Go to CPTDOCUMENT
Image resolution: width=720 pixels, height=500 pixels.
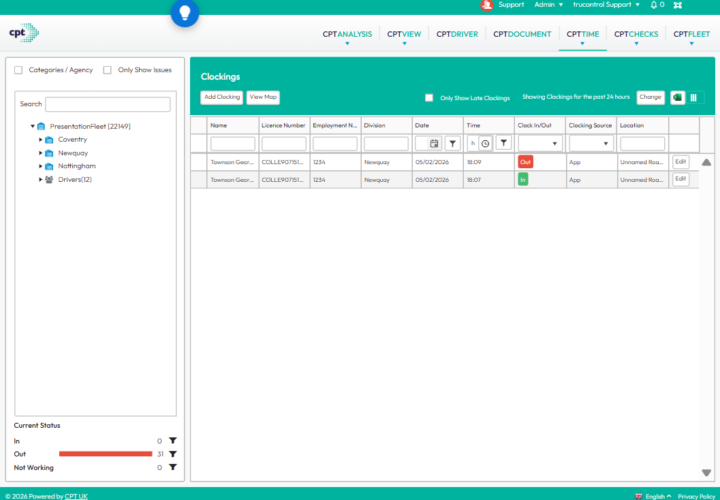[522, 34]
